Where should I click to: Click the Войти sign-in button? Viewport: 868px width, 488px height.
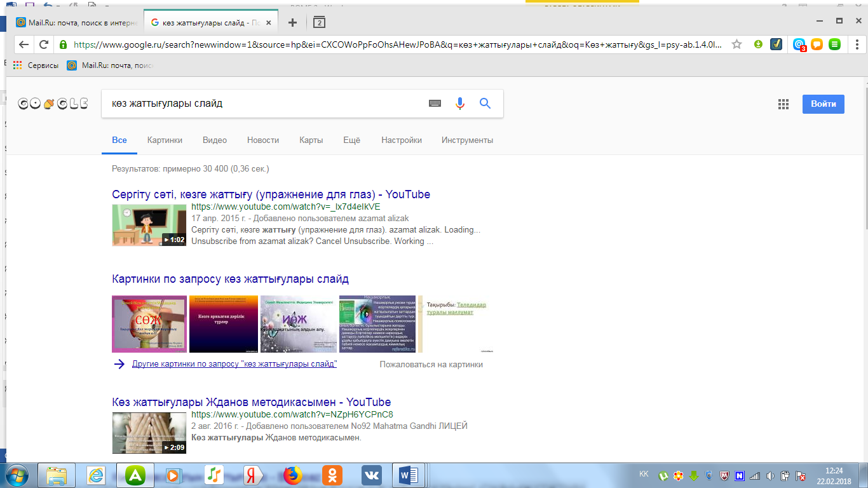pyautogui.click(x=823, y=104)
